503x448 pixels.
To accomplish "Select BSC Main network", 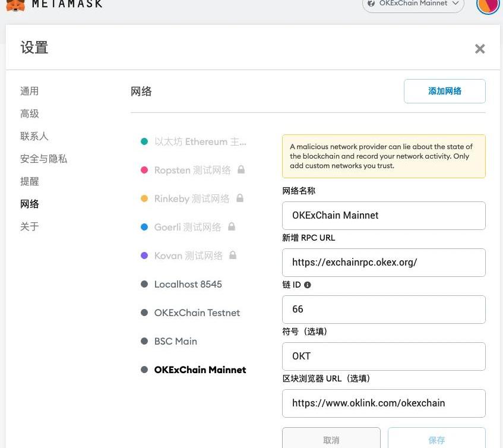I will [x=175, y=341].
